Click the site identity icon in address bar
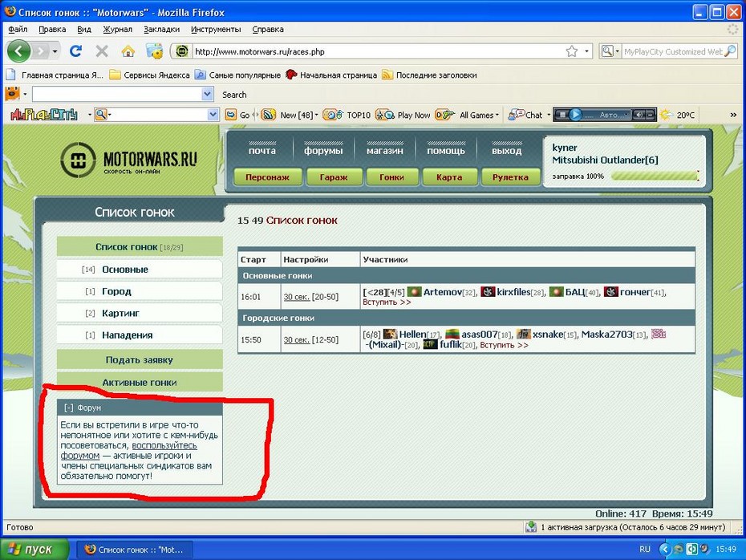 [x=182, y=51]
